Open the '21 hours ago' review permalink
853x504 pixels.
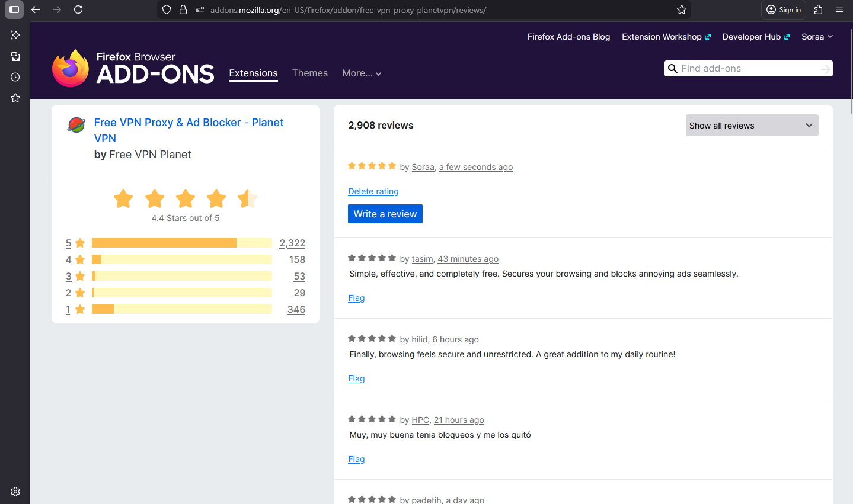(459, 420)
